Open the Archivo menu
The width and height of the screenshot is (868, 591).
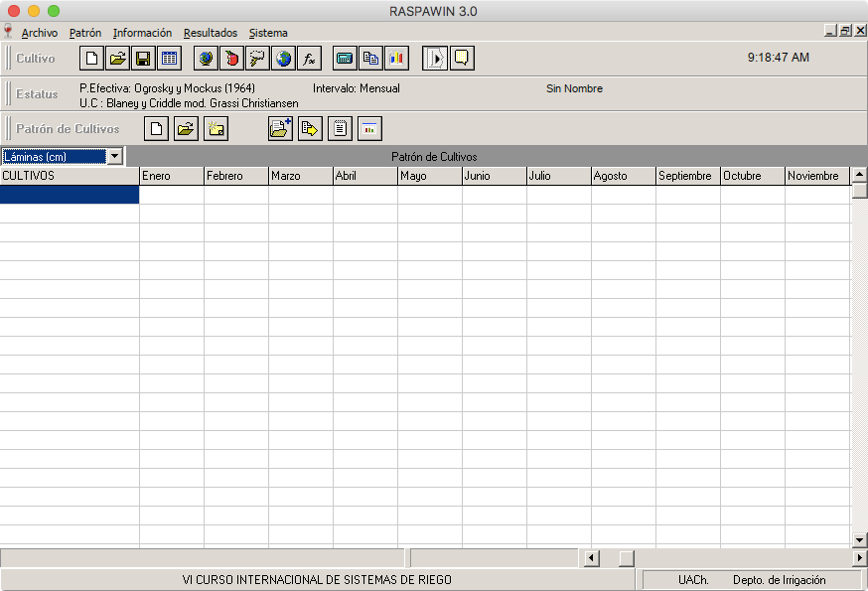[x=40, y=33]
